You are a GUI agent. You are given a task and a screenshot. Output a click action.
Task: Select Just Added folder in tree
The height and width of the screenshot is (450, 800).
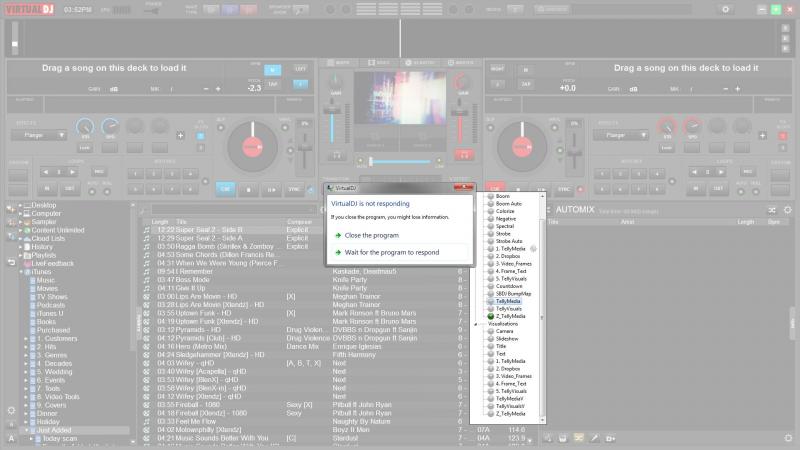[54, 430]
